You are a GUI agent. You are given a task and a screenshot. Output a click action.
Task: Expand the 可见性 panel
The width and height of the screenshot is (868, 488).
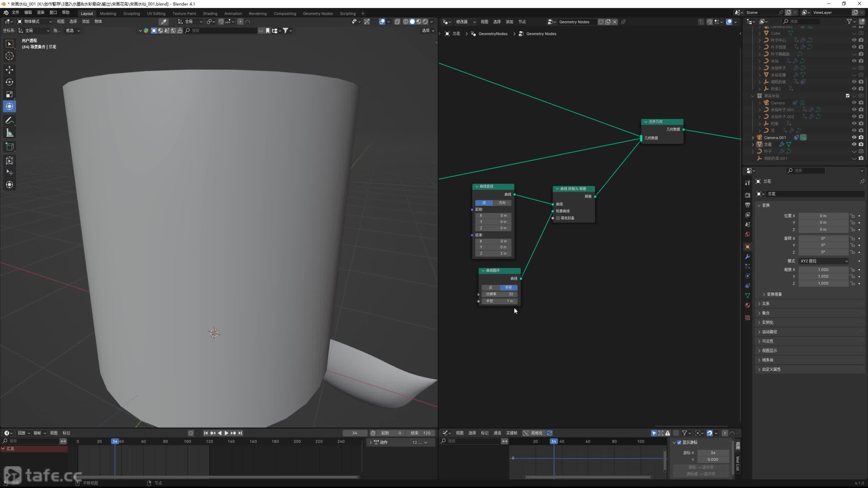coord(768,341)
